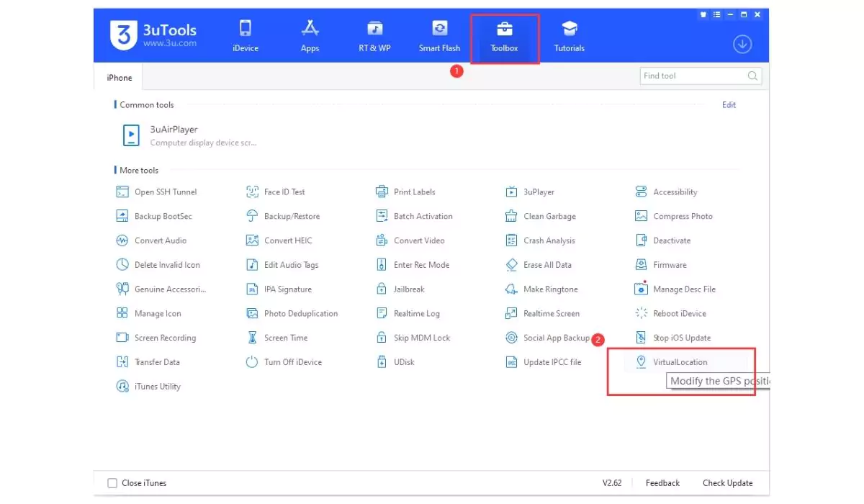864x504 pixels.
Task: Open the Firmware tool
Action: pos(661,265)
